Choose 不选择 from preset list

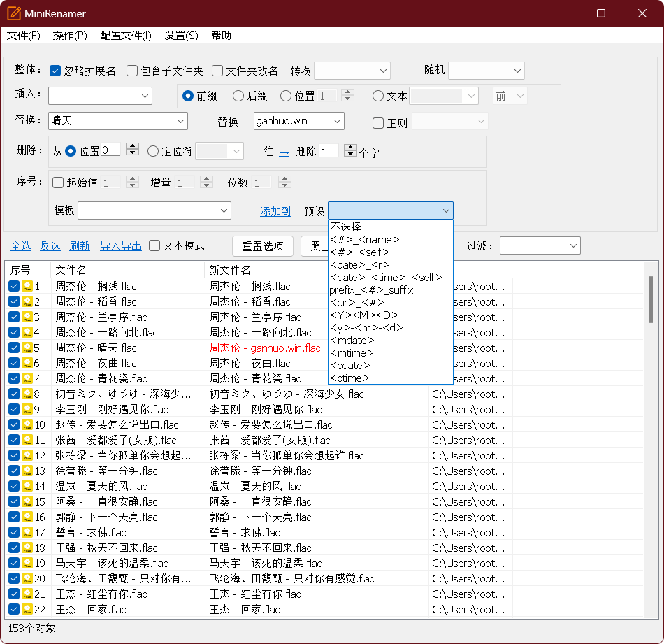391,227
